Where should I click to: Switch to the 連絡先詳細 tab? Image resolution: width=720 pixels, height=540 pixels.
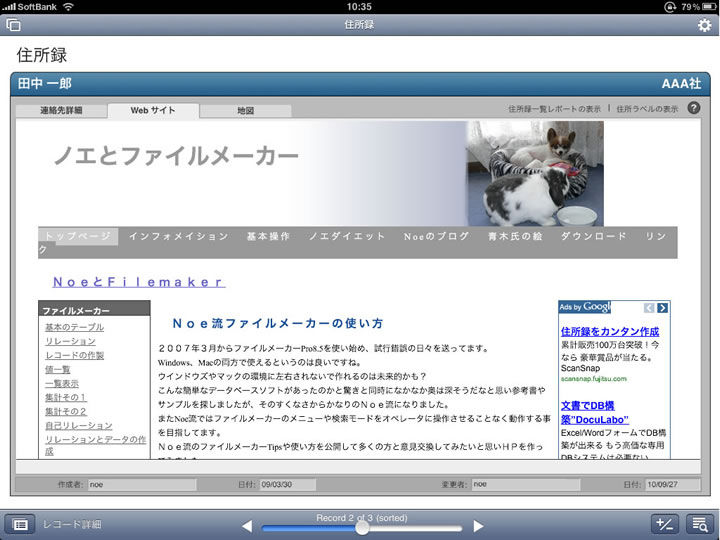click(61, 110)
